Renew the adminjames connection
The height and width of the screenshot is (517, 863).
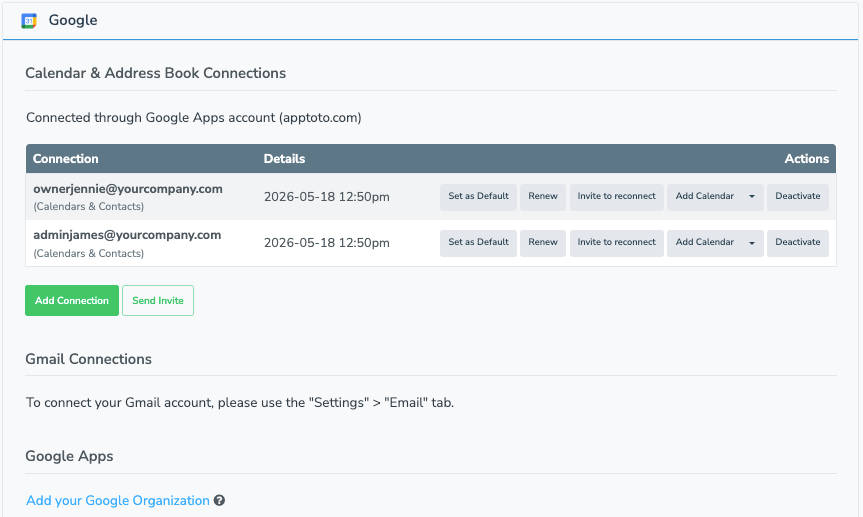[x=543, y=243]
